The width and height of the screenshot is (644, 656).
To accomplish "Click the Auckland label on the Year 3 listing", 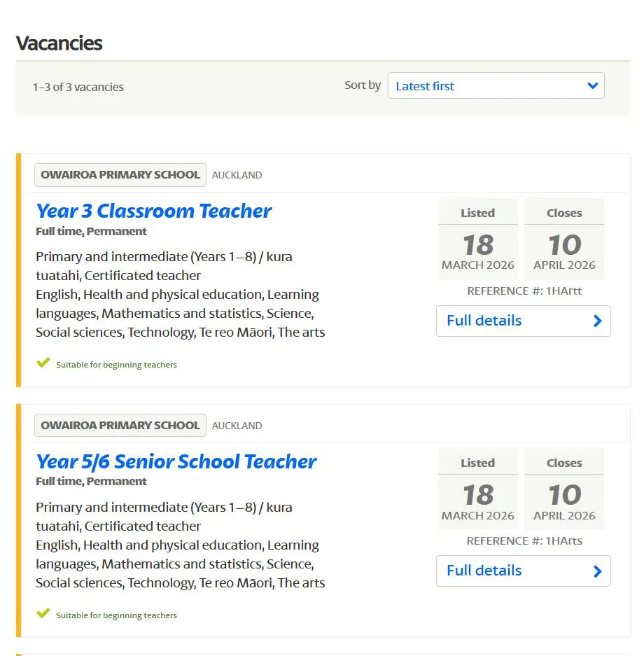I will pyautogui.click(x=237, y=175).
